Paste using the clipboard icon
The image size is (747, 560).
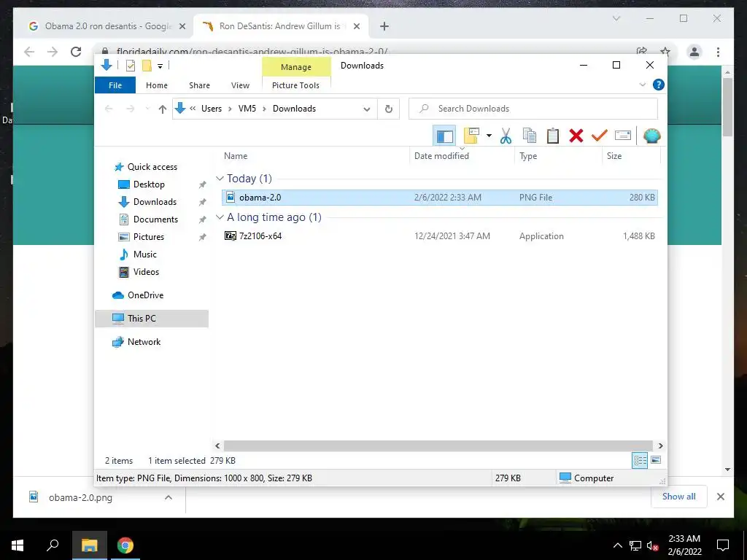553,136
